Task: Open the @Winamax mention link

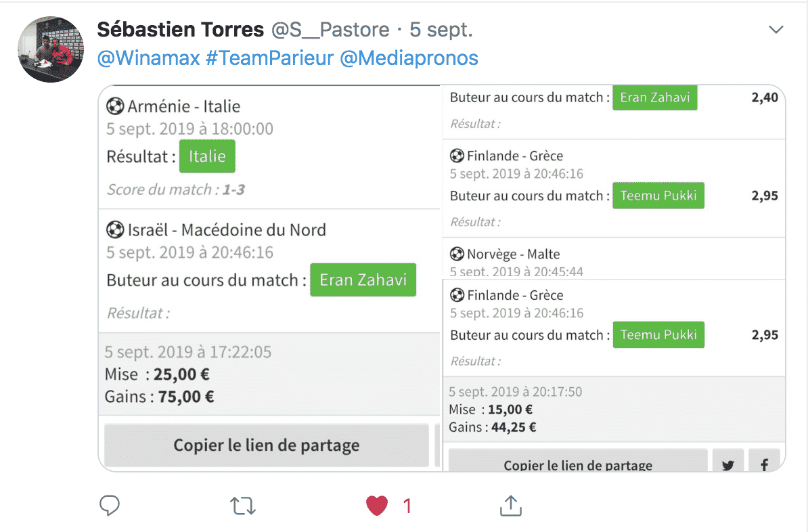Action: coord(148,58)
